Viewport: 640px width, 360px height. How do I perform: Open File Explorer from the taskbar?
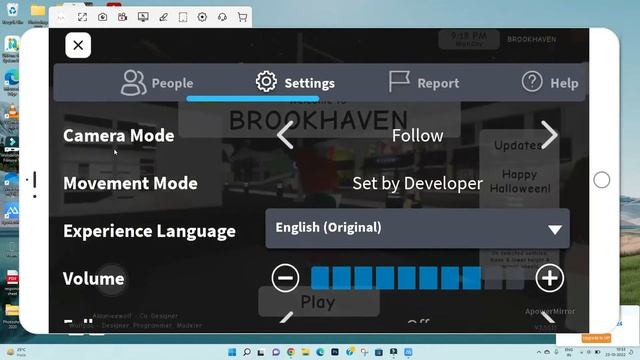pyautogui.click(x=305, y=352)
